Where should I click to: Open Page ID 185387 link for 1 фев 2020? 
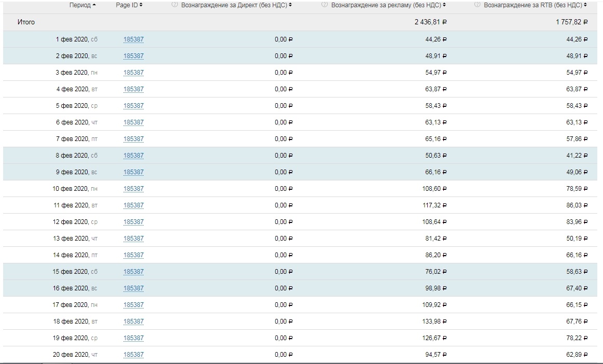point(133,39)
